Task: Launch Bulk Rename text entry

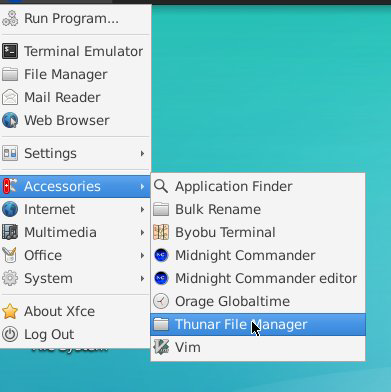Action: [218, 209]
